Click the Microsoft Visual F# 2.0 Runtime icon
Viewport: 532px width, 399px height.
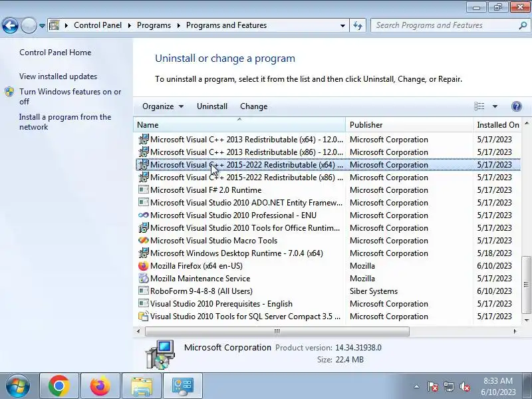[144, 190]
